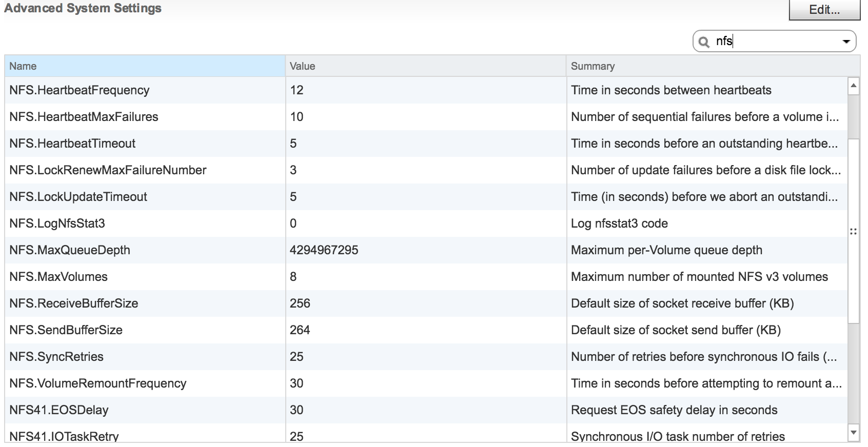Image resolution: width=868 pixels, height=447 pixels.
Task: Sort by the Summary column header
Action: [x=713, y=66]
